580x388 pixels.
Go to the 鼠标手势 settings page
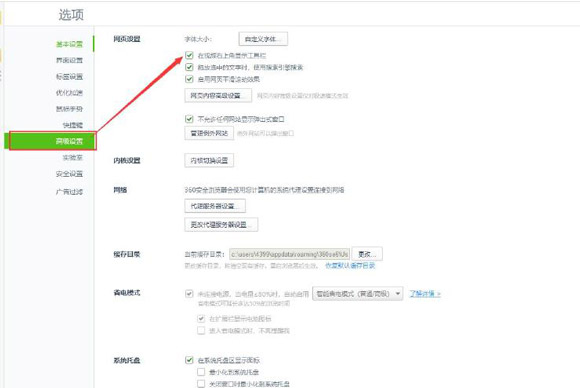[x=69, y=109]
